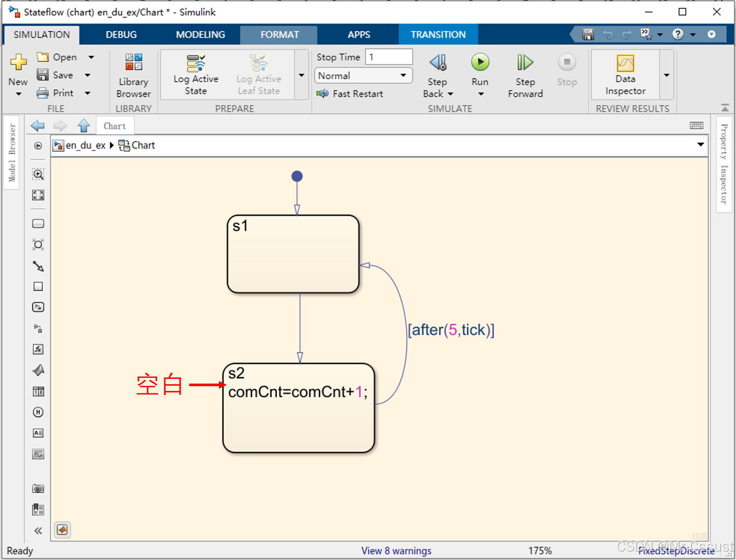Switch to the DEBUG ribbon tab

point(121,34)
